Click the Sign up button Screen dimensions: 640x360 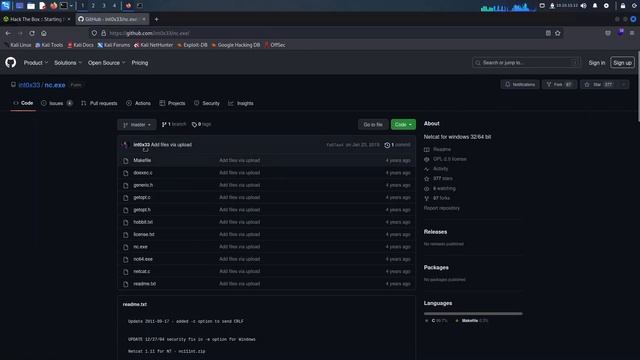(x=622, y=63)
